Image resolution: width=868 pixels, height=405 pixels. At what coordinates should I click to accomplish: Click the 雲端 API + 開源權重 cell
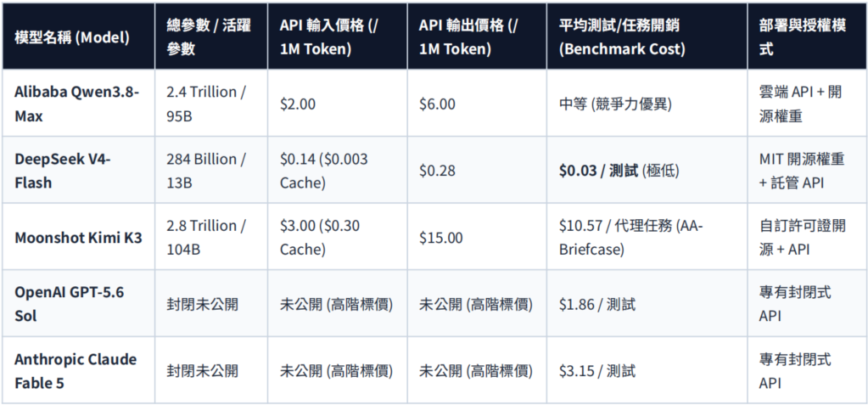pyautogui.click(x=808, y=103)
